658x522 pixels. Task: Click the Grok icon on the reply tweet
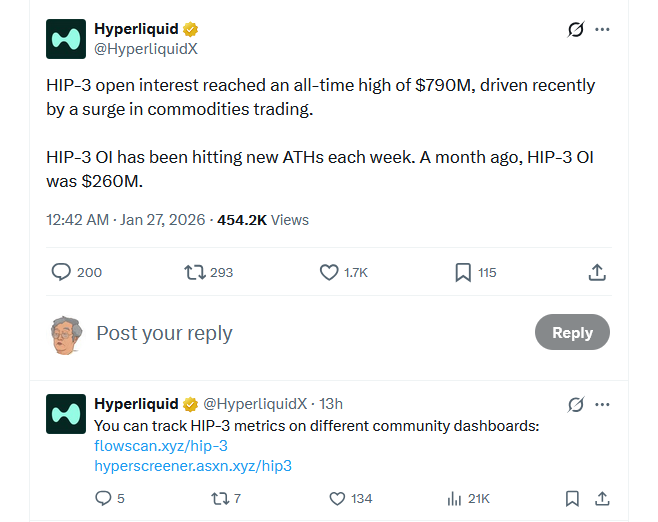575,404
